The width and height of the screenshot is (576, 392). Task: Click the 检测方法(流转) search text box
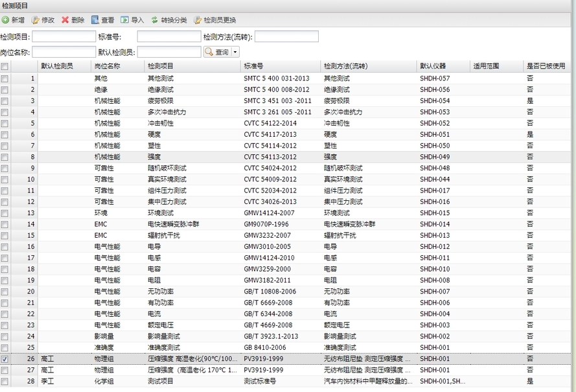coord(286,36)
